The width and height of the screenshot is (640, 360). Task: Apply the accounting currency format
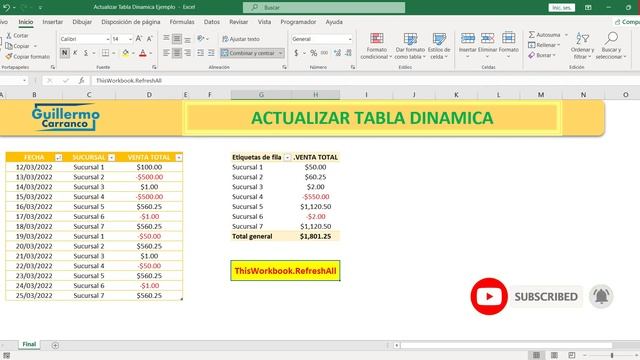tap(296, 53)
